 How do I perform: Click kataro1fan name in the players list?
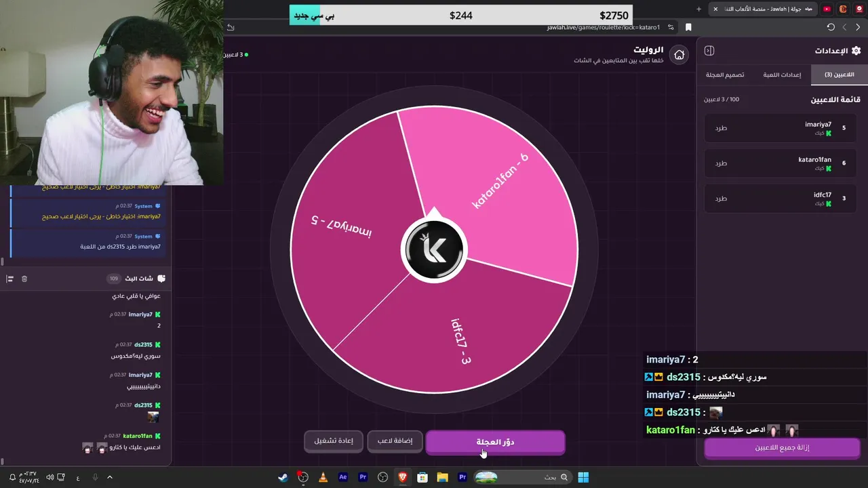tap(814, 159)
